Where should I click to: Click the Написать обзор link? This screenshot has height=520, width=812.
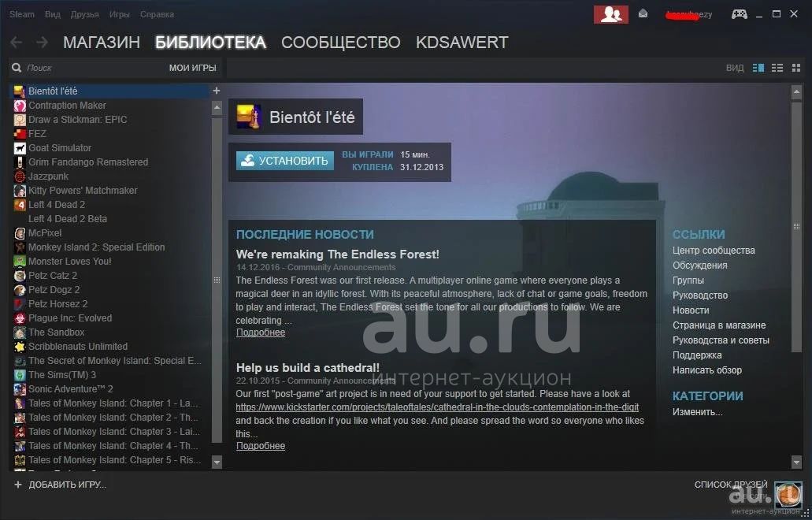point(707,370)
